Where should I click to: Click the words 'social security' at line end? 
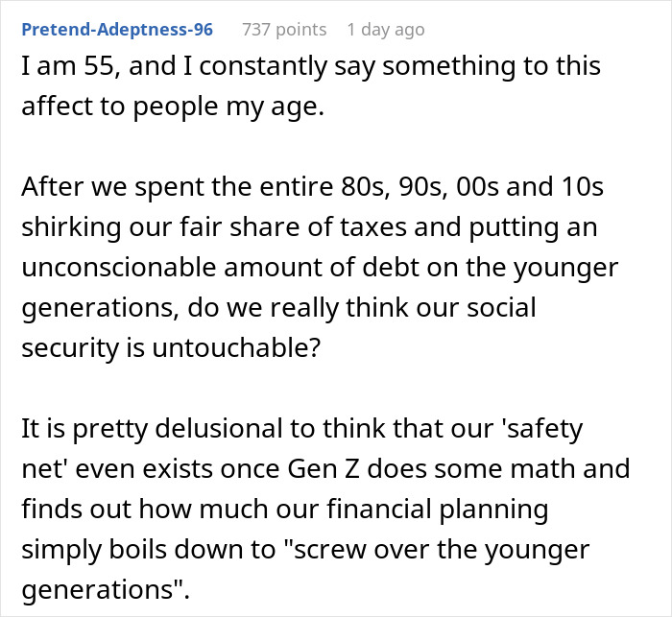tap(501, 308)
